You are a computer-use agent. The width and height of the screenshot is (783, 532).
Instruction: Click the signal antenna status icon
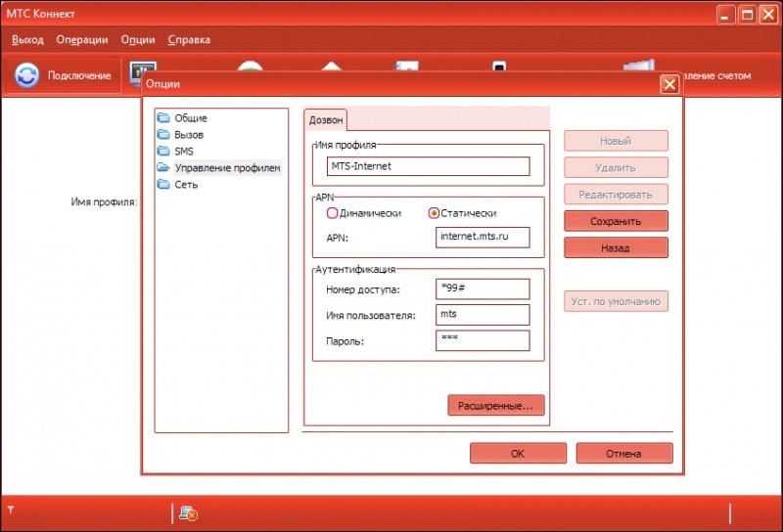point(11,510)
